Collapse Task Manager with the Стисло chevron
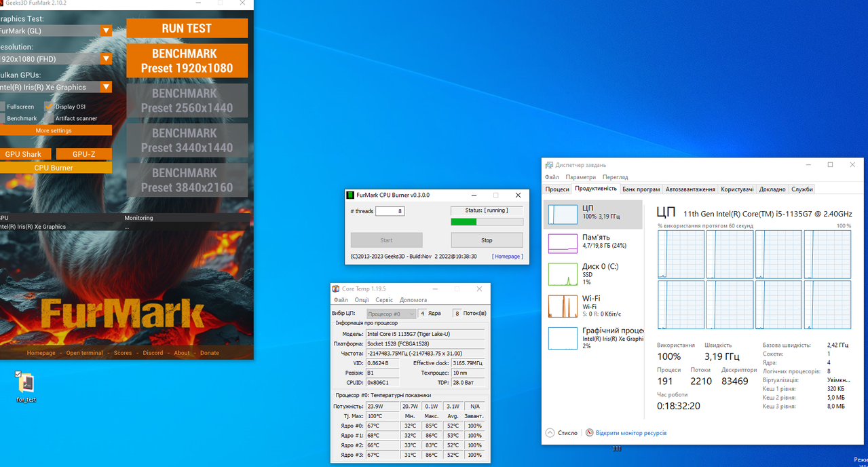This screenshot has width=868, height=467. (550, 432)
